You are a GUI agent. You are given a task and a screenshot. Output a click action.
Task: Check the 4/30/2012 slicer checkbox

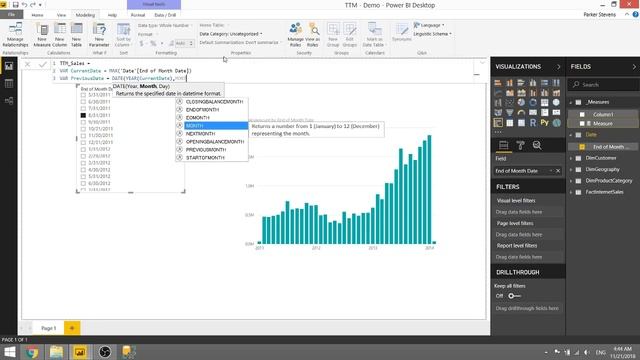click(83, 169)
